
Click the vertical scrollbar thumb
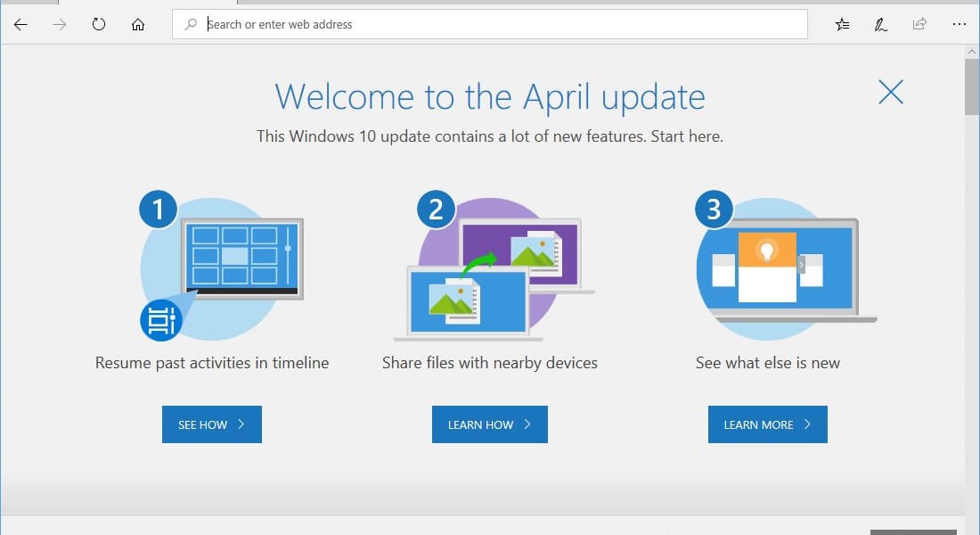coord(971,87)
